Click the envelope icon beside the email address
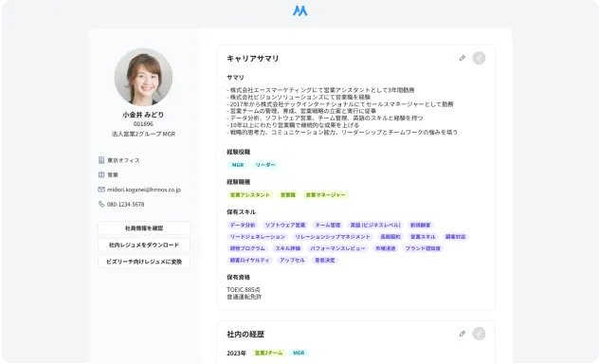Image resolution: width=599 pixels, height=364 pixels. pos(101,190)
